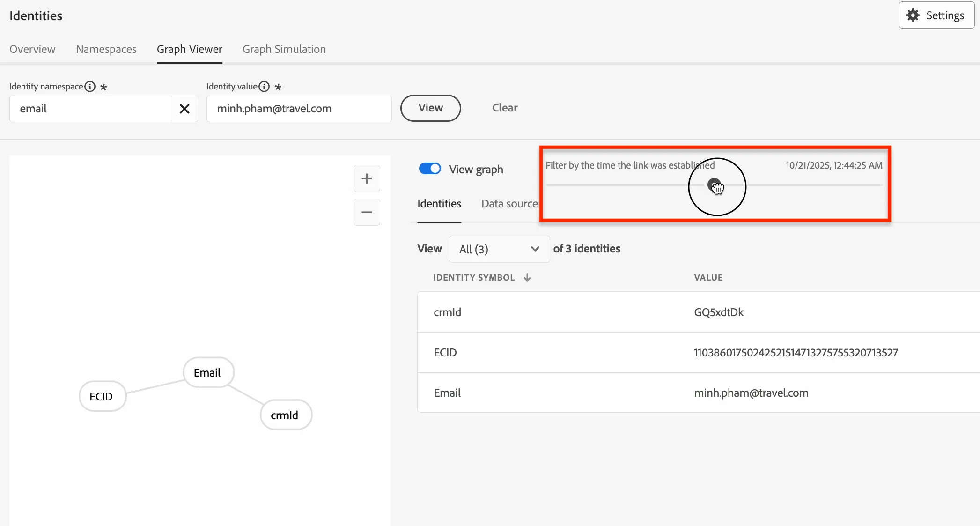Image resolution: width=980 pixels, height=526 pixels.
Task: Expand the email namespace combo box
Action: pyautogui.click(x=90, y=109)
